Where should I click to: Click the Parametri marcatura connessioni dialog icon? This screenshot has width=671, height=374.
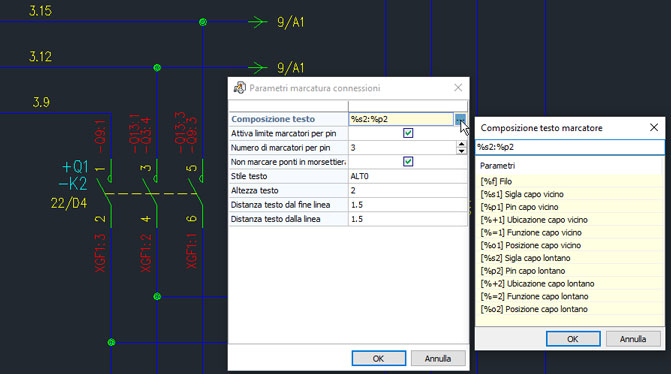click(239, 88)
